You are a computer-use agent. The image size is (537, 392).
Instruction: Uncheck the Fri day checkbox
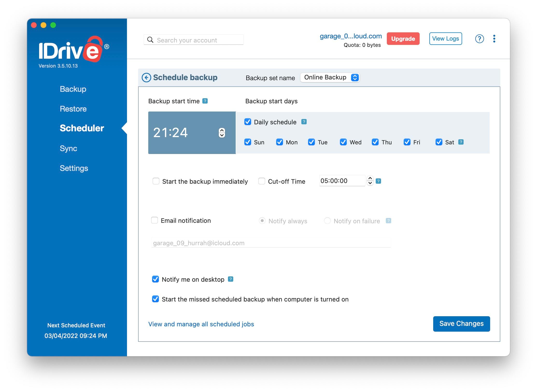coord(407,142)
